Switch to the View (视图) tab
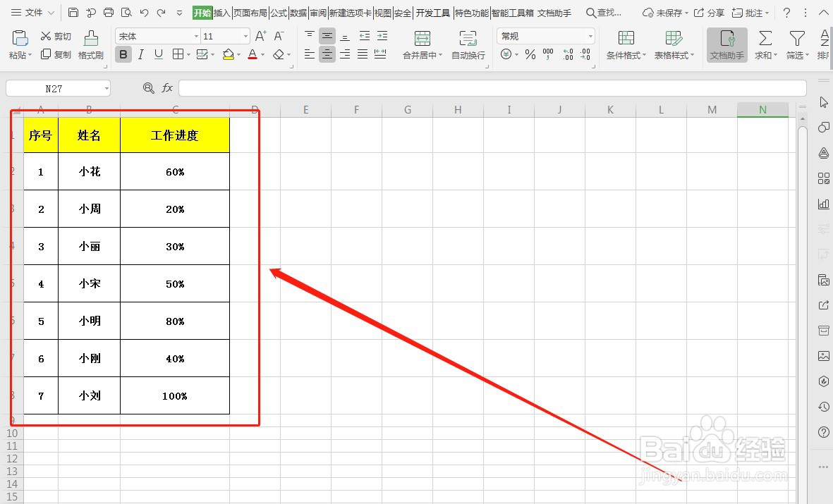 (x=382, y=13)
